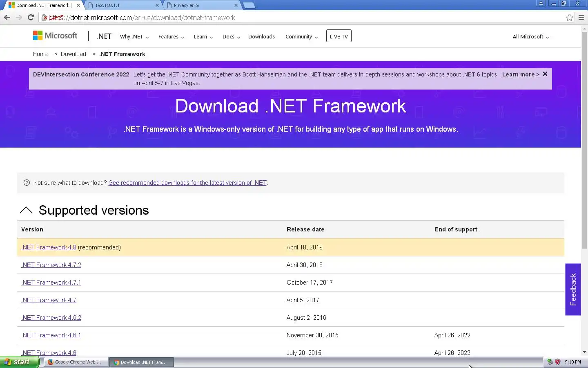Click the November 30, 2015 release date
This screenshot has width=588, height=368.
(312, 335)
